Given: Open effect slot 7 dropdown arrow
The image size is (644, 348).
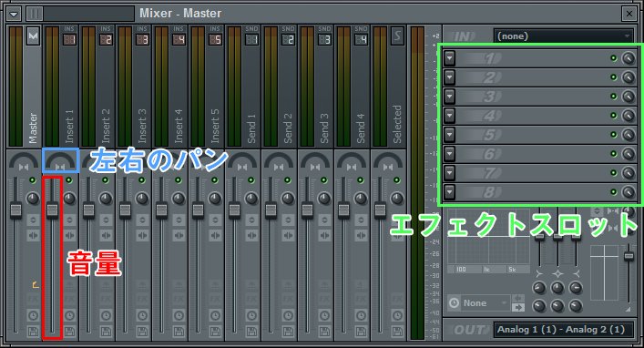Looking at the screenshot, I should pyautogui.click(x=450, y=172).
